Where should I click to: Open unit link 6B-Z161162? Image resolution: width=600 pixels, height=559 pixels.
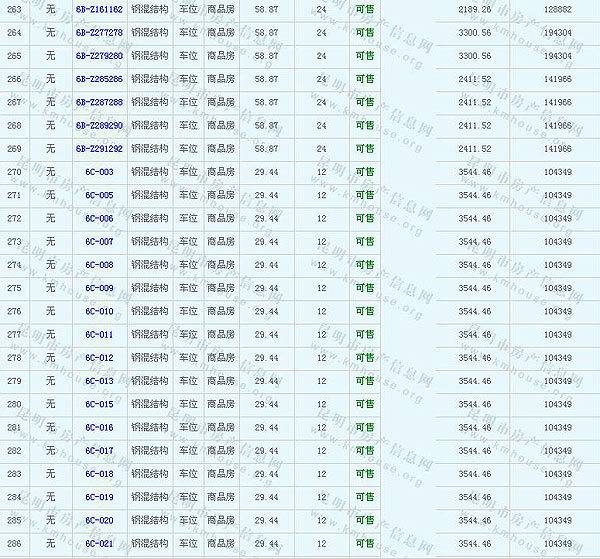tap(99, 9)
